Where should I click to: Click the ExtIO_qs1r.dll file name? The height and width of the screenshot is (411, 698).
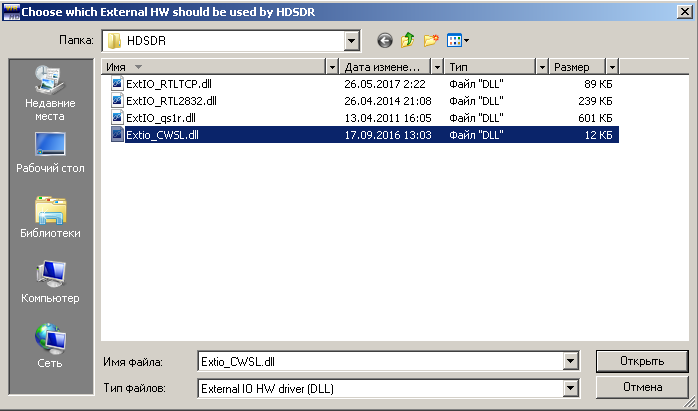(x=161, y=118)
